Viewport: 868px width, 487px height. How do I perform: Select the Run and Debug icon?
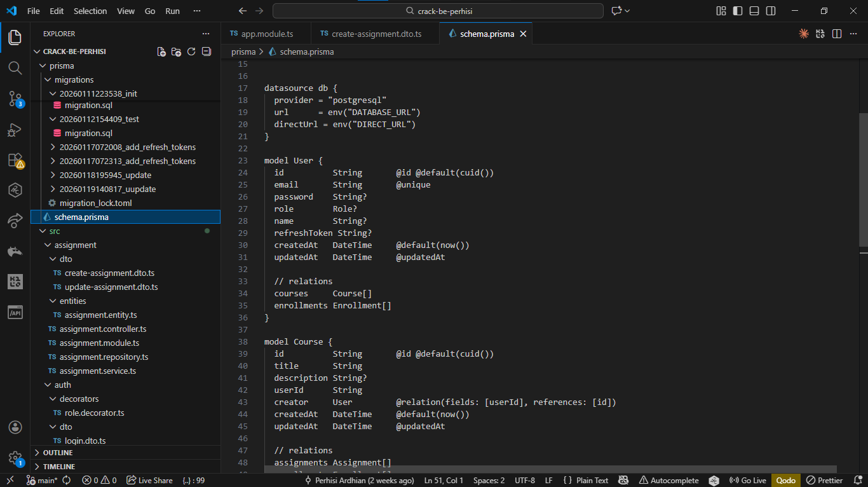point(15,129)
